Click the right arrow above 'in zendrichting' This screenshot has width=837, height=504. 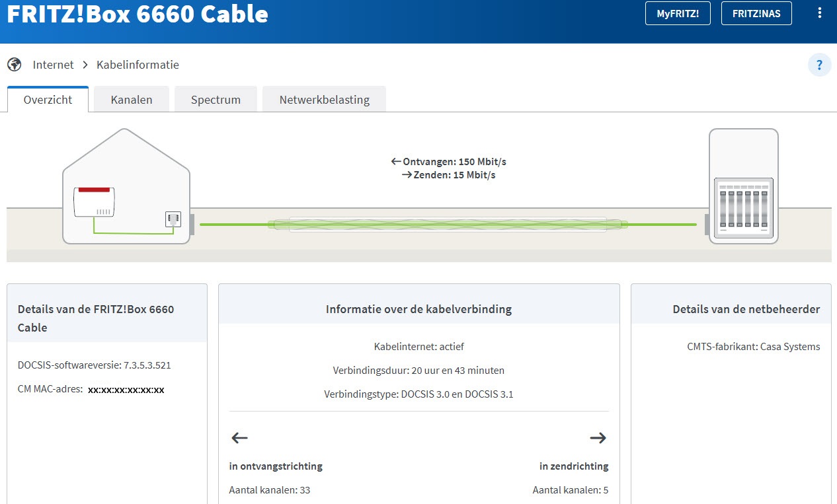pyautogui.click(x=598, y=437)
